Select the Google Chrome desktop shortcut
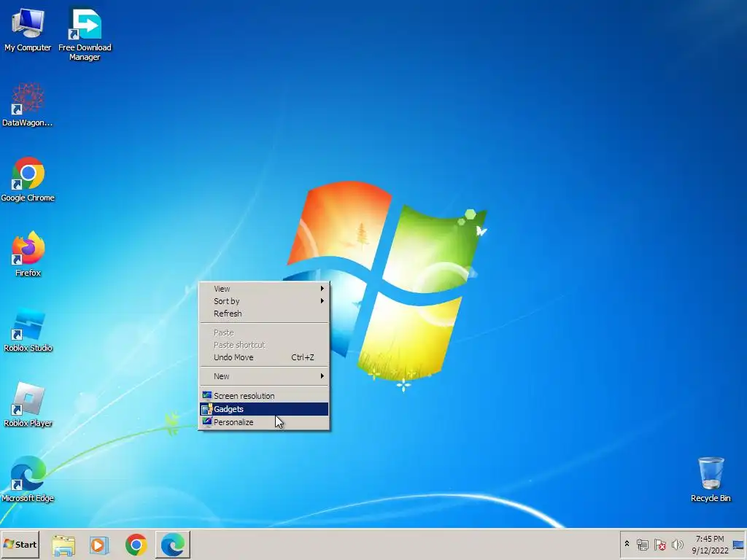Screen dimensions: 747x560 (28, 179)
